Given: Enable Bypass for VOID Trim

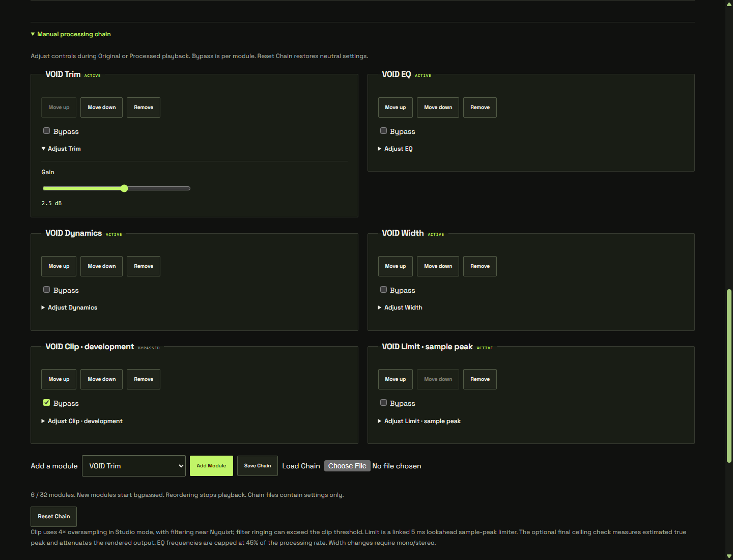Looking at the screenshot, I should [47, 131].
